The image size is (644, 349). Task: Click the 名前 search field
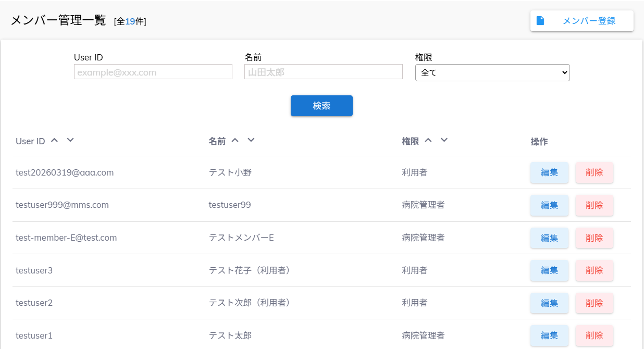pos(324,72)
